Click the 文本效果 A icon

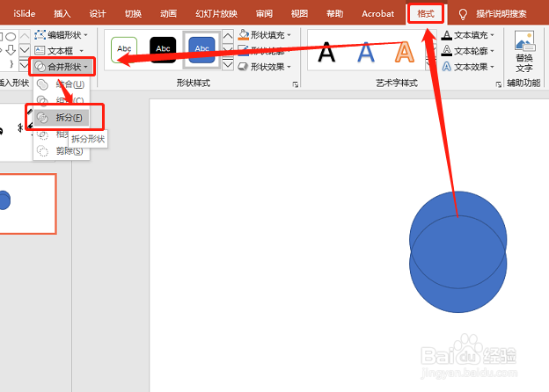446,67
